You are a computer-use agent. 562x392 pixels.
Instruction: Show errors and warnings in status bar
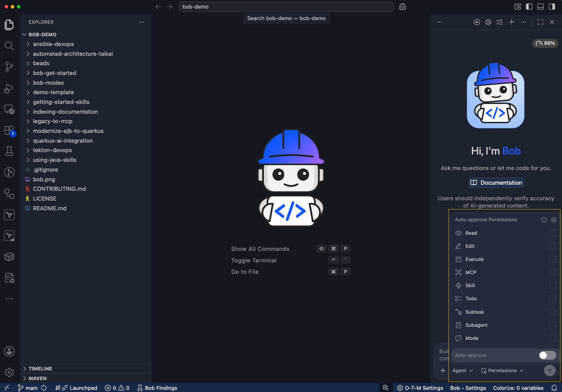pos(117,388)
